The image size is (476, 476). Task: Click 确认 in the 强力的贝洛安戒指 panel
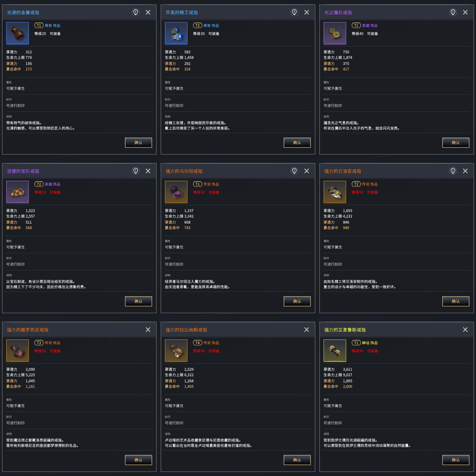tap(456, 301)
